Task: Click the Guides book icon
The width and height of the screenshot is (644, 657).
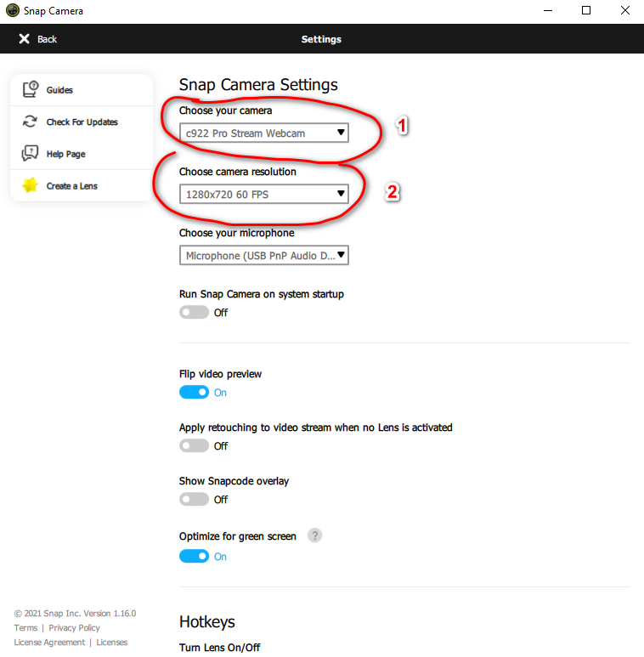Action: coord(31,89)
